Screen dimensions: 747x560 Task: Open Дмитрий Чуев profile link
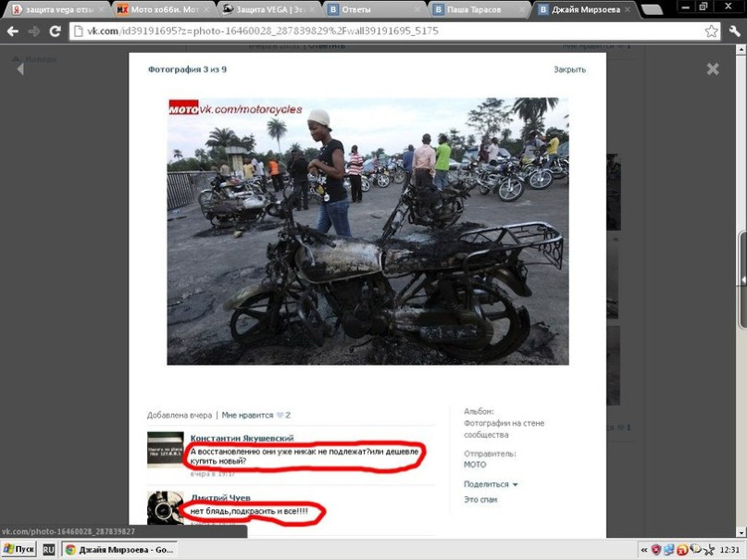(x=220, y=498)
